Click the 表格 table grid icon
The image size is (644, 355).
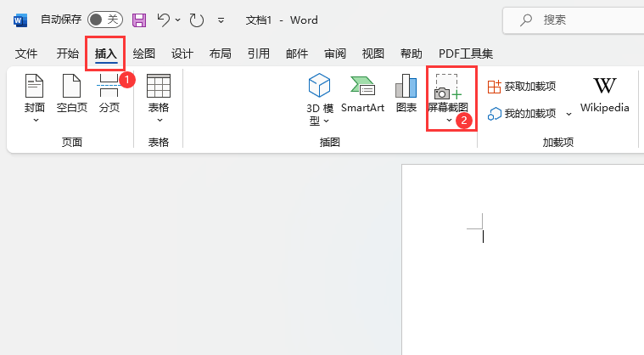pyautogui.click(x=159, y=86)
